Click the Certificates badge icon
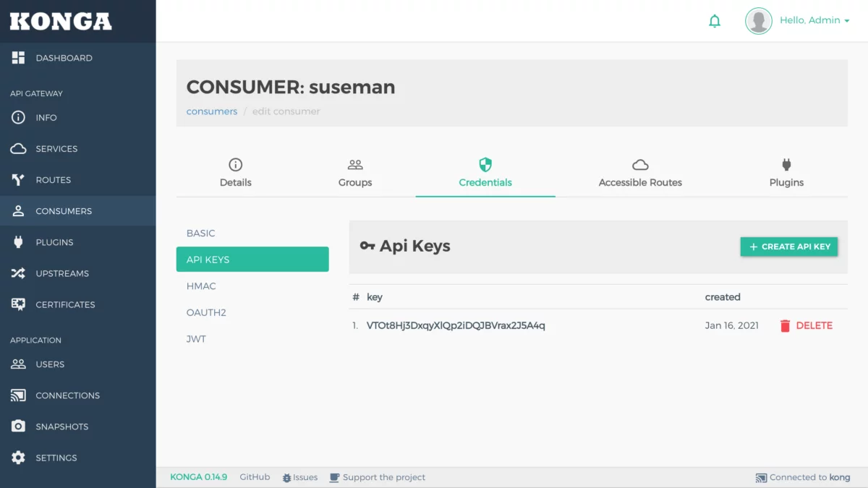Screen dimensions: 868x488 18,304
